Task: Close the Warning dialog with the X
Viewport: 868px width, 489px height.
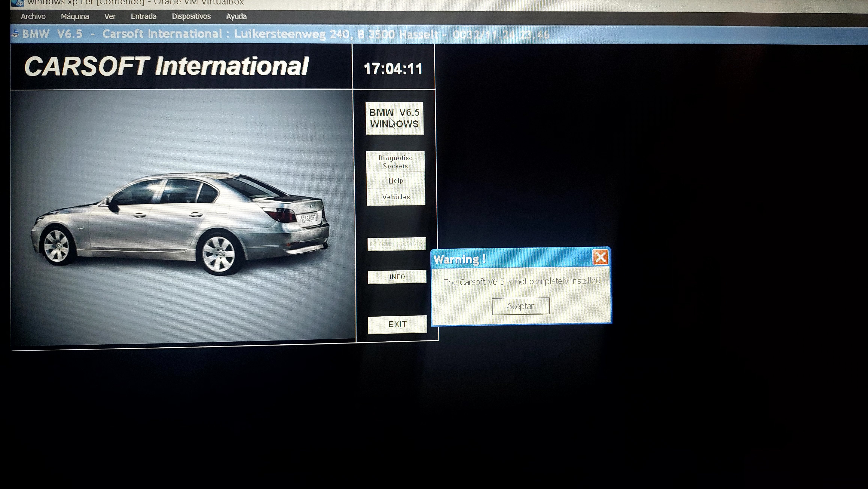Action: (x=601, y=257)
